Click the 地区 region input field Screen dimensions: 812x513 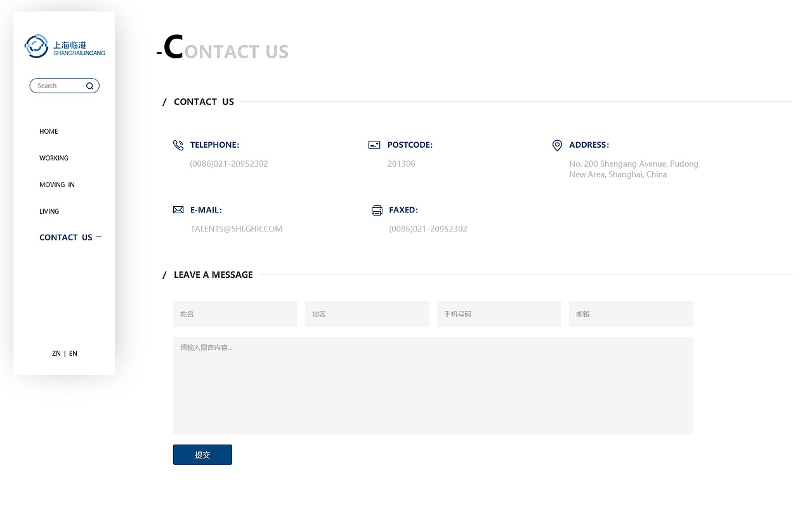coord(367,314)
